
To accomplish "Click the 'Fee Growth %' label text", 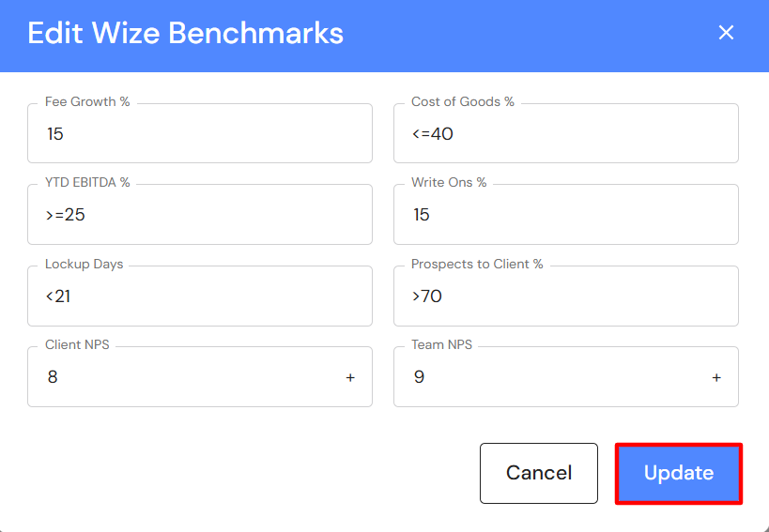I will 87,101.
